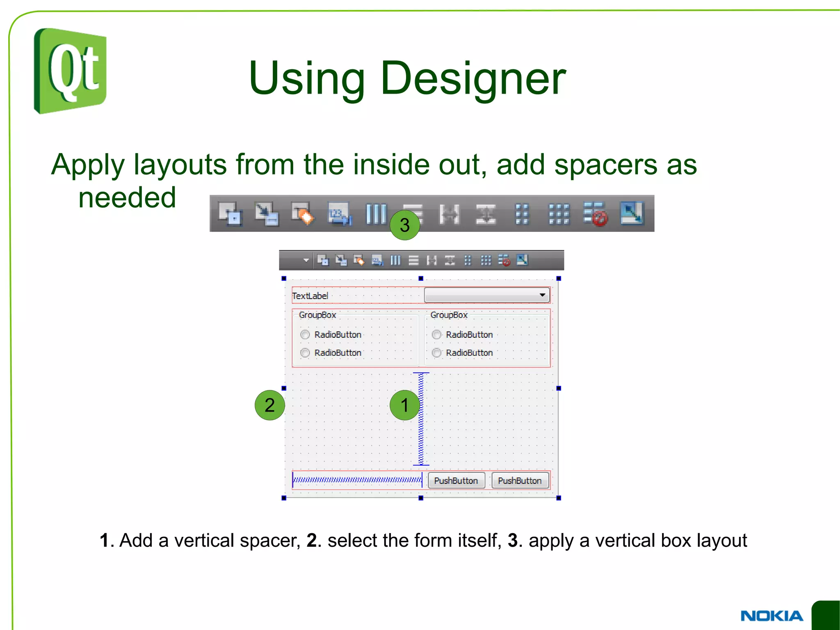840x630 pixels.
Task: Select Edit Tab Order in the small form toolbar
Action: [x=377, y=260]
